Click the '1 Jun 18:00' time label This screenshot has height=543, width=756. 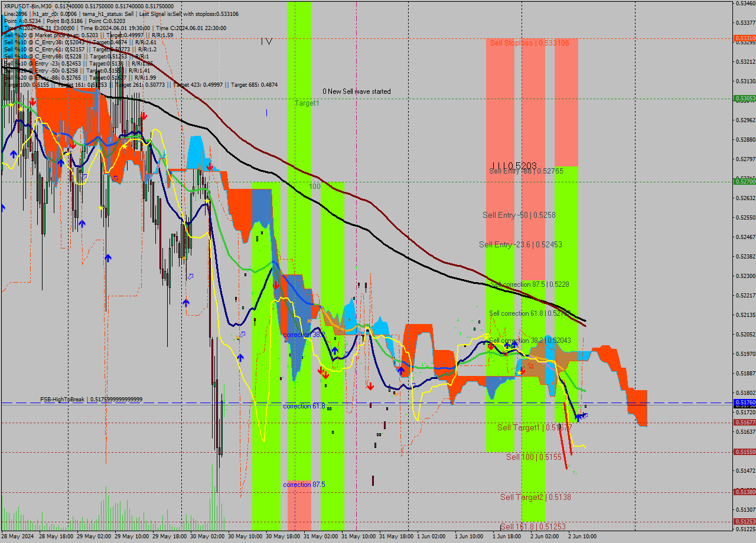click(508, 537)
